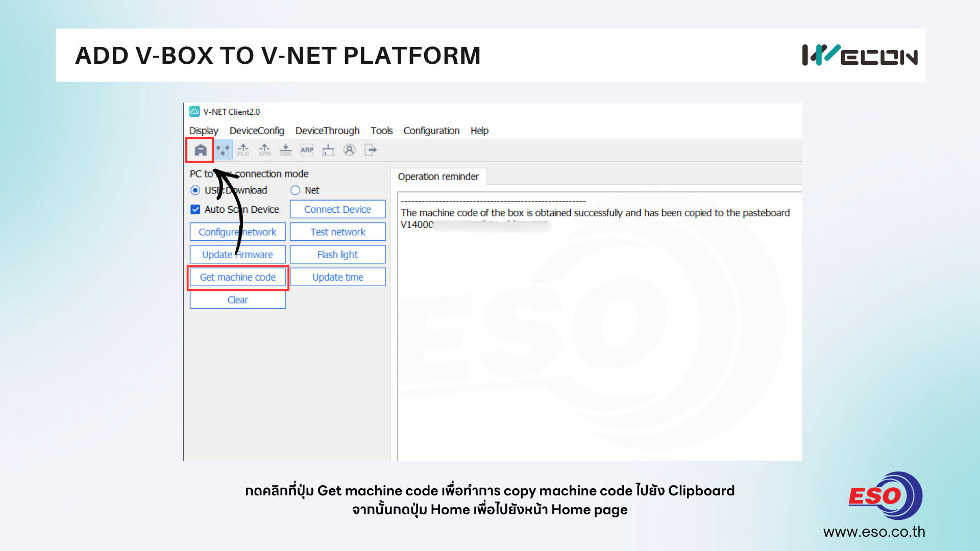980x551 pixels.
Task: Click the Connect Device button
Action: click(337, 210)
